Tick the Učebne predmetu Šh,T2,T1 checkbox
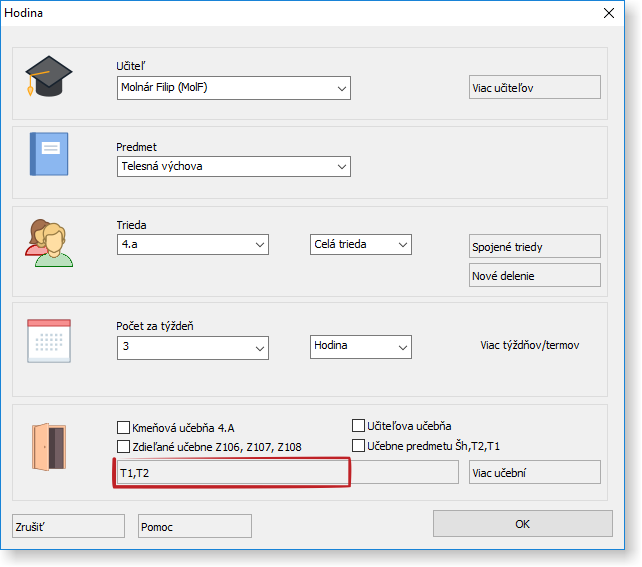 pyautogui.click(x=359, y=445)
